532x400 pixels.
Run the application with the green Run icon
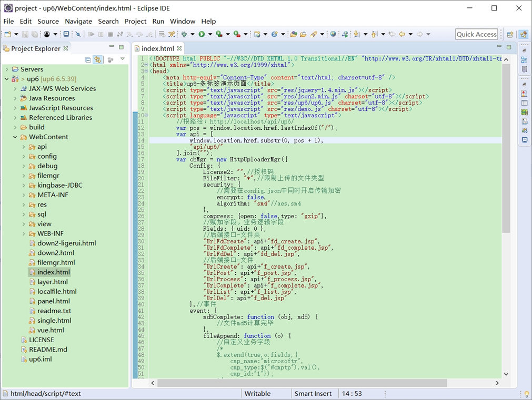pos(202,34)
